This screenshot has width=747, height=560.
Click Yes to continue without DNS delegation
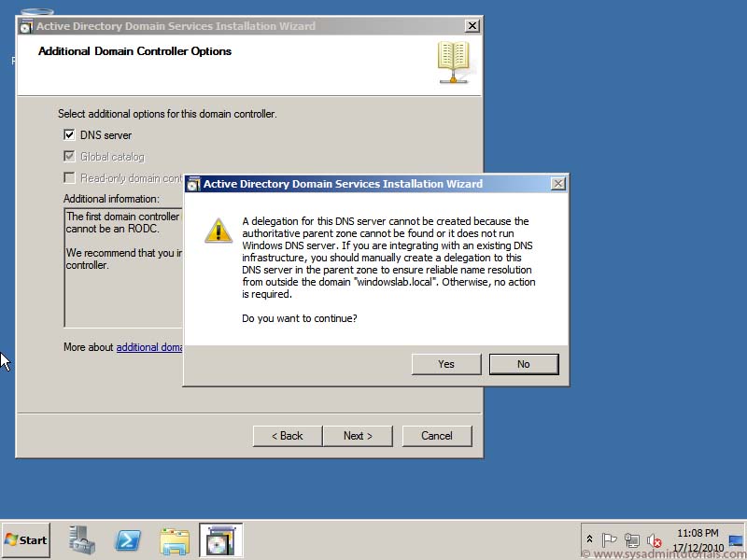(x=445, y=364)
